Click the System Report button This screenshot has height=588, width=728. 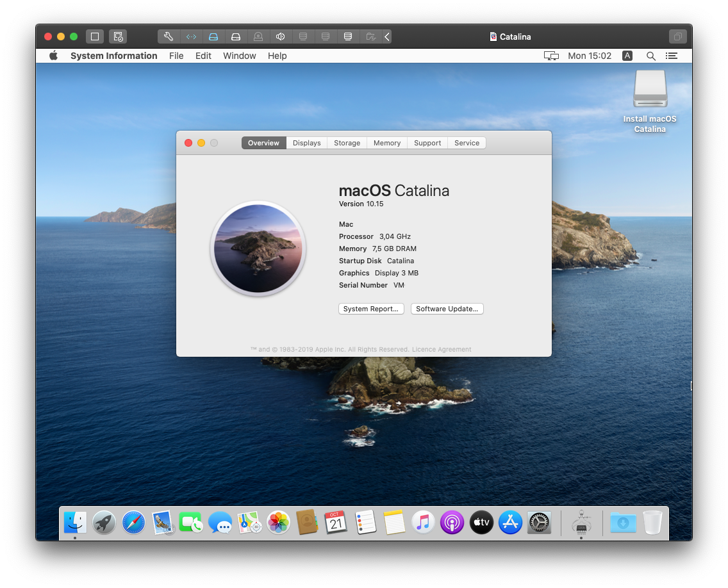coord(371,309)
